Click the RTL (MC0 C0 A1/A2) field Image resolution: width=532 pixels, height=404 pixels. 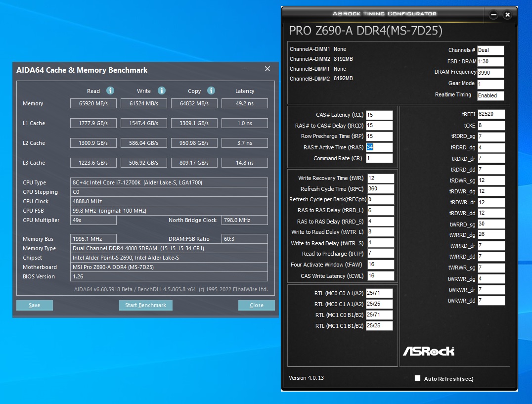point(379,293)
